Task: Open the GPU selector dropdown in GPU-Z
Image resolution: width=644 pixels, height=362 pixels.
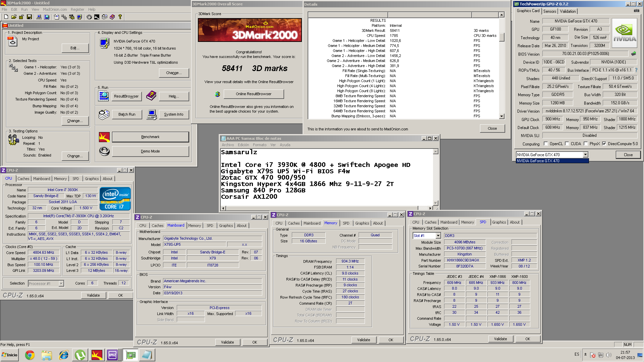Action: [585, 155]
